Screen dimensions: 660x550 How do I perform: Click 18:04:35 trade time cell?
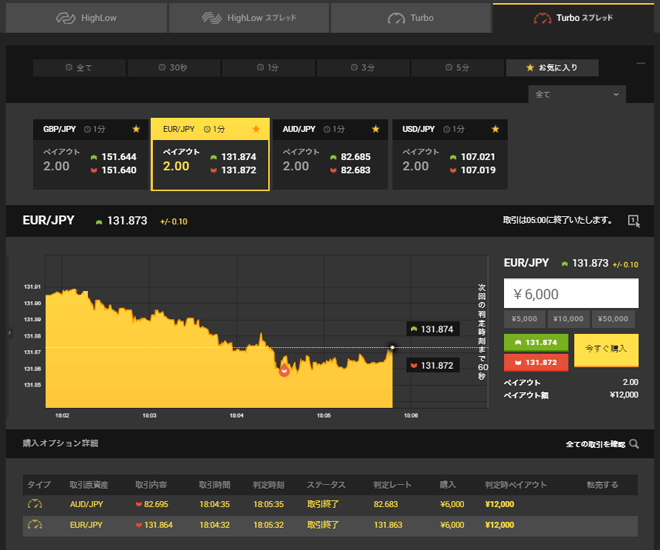215,504
